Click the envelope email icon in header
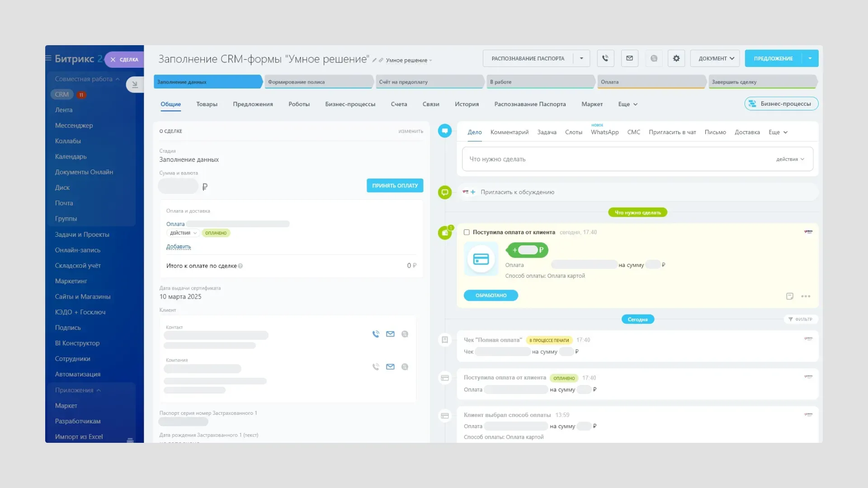The image size is (868, 488). [x=629, y=58]
